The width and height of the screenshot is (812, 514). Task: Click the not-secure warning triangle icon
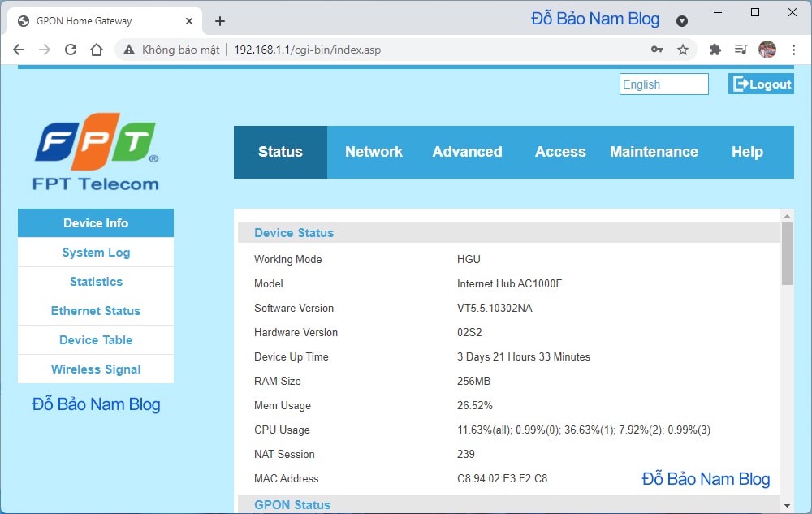pos(129,50)
